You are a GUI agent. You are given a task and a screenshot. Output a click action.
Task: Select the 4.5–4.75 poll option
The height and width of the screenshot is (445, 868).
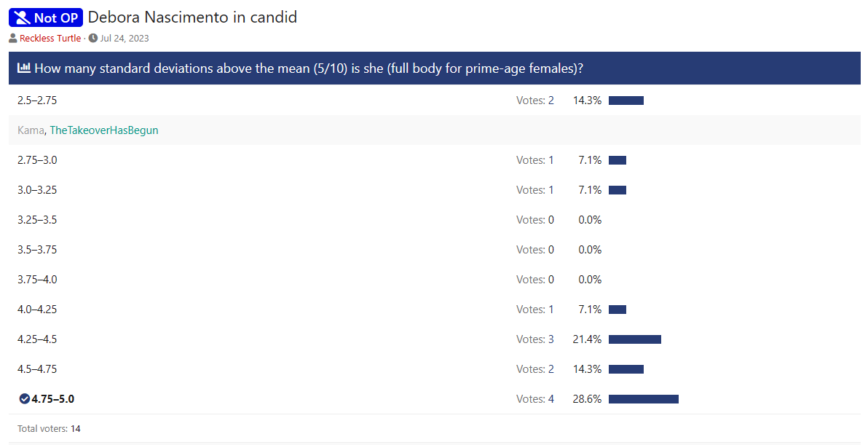click(x=37, y=369)
